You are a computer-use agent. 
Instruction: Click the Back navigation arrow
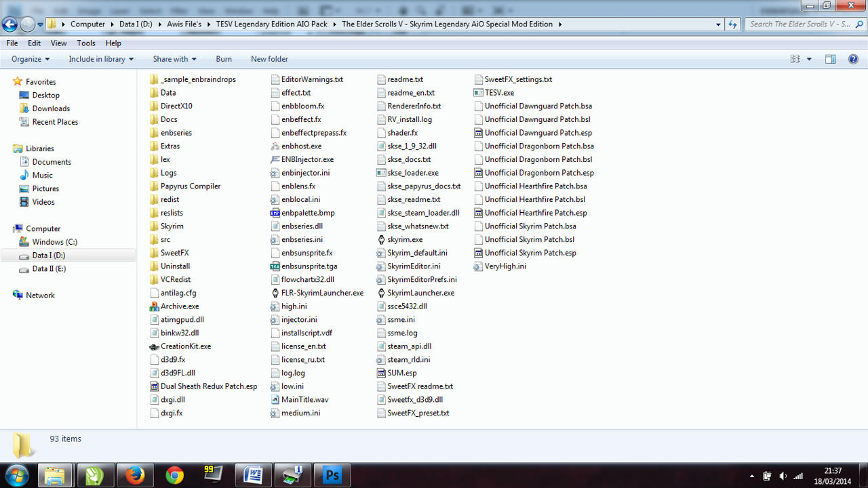(9, 24)
